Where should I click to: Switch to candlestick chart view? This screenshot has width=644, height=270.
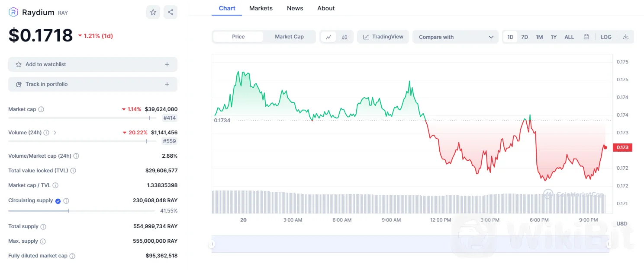click(x=345, y=37)
